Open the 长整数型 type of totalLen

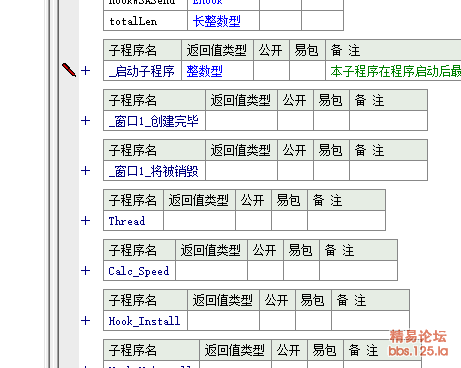pos(216,21)
